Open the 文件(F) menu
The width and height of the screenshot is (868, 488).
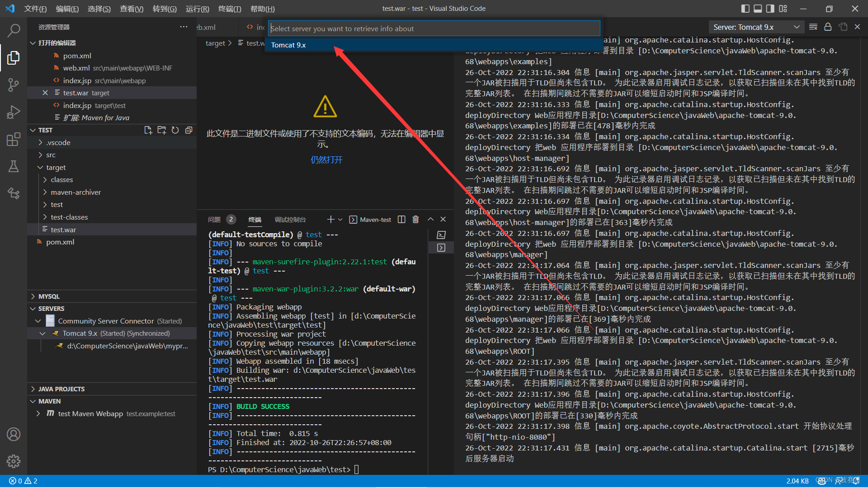pos(35,9)
